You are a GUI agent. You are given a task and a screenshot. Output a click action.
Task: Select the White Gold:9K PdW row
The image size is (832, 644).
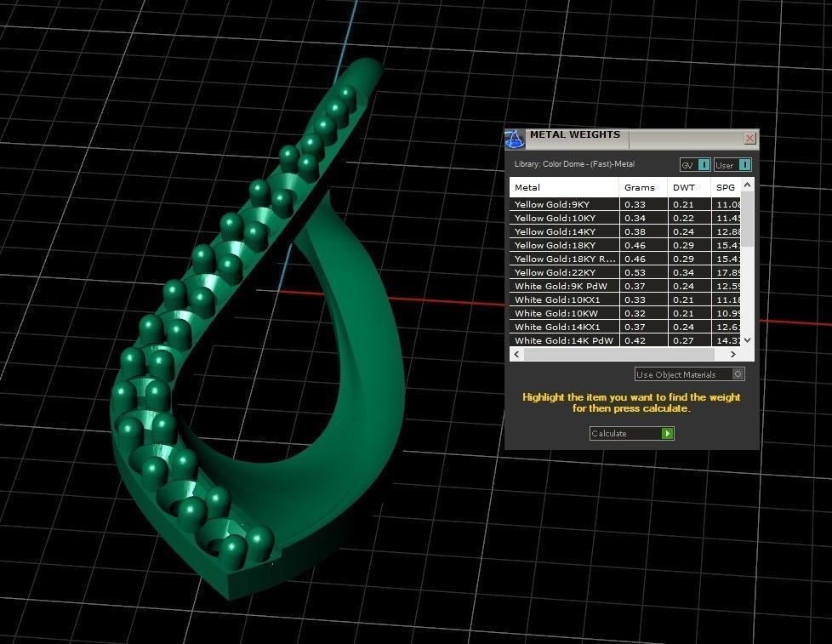(x=624, y=286)
